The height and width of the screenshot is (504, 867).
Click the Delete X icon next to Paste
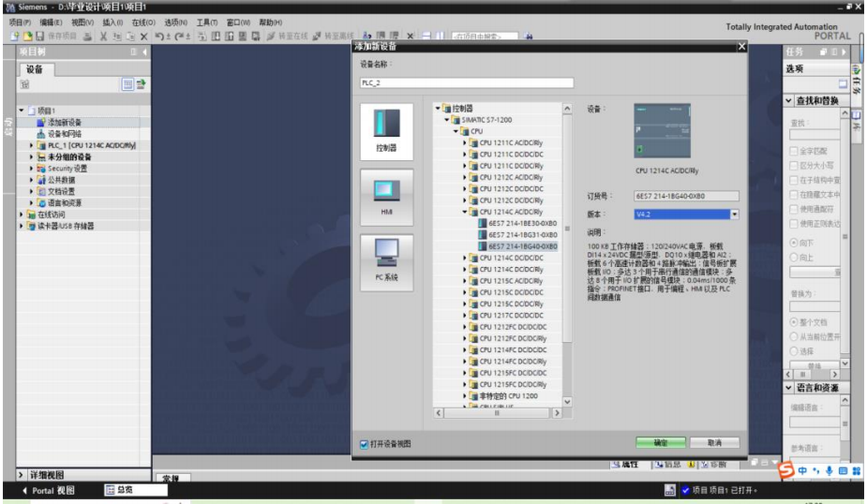143,37
